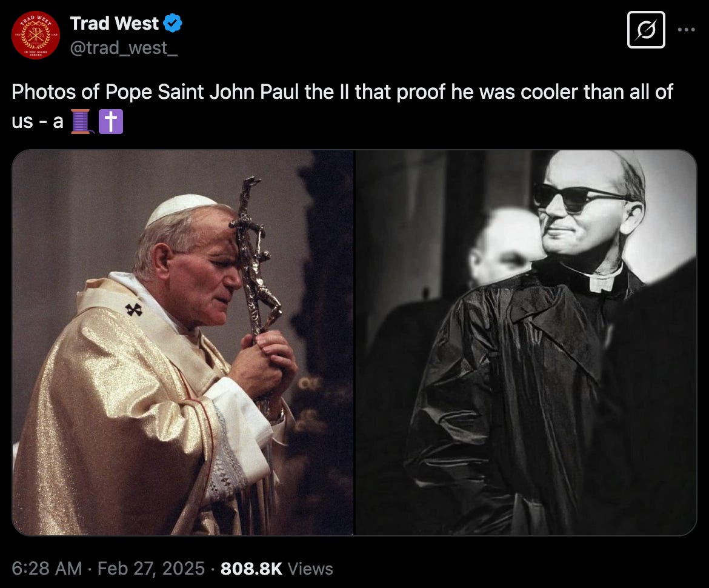Visit the @trad_west_ handle link
This screenshot has height=588, width=709.
click(x=124, y=47)
